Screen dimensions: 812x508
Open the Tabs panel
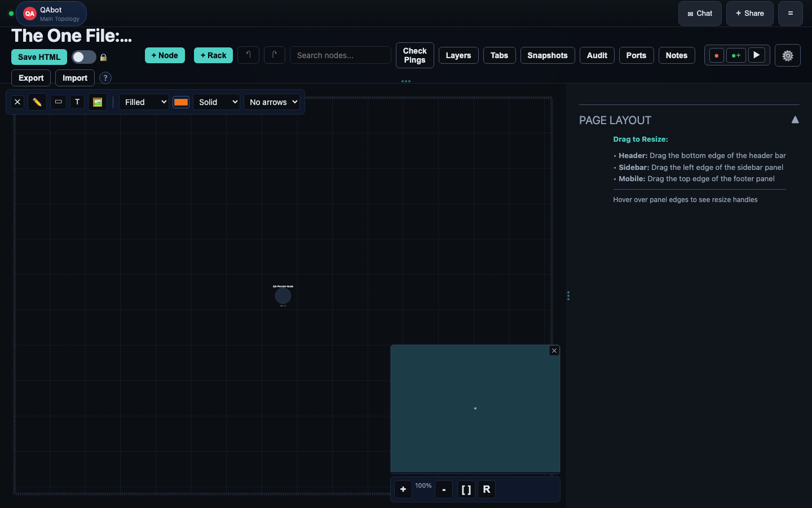click(500, 55)
